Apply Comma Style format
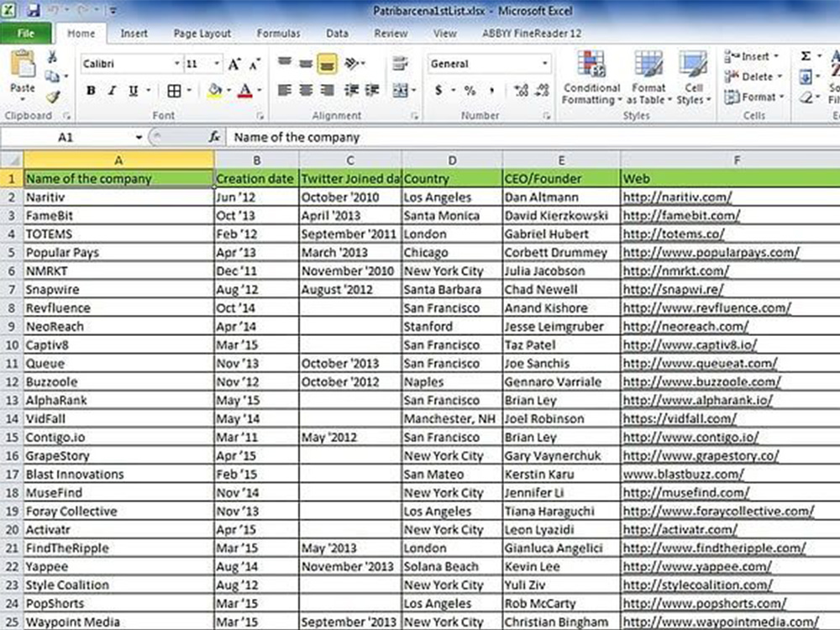This screenshot has width=840, height=630. coord(491,91)
